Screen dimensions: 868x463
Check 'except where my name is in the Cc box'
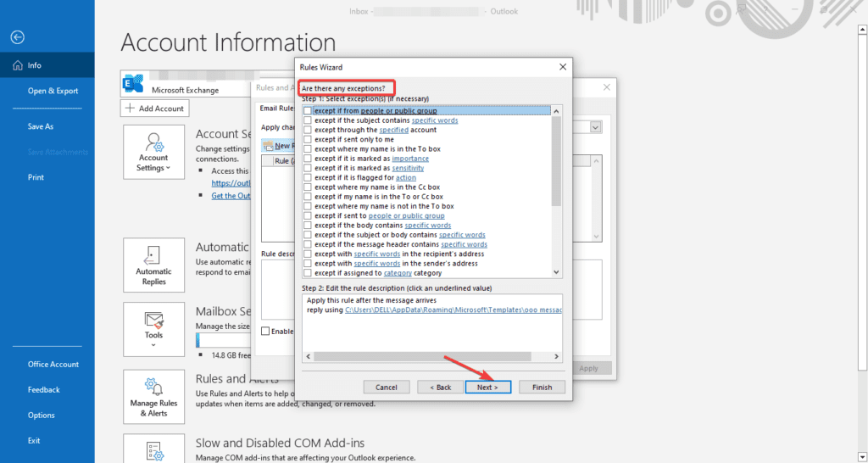(307, 187)
